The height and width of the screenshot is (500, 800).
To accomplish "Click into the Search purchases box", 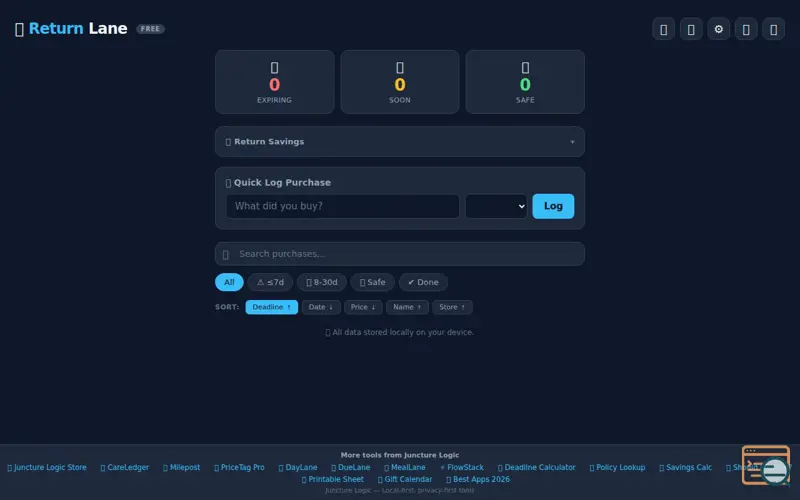I will click(x=399, y=254).
